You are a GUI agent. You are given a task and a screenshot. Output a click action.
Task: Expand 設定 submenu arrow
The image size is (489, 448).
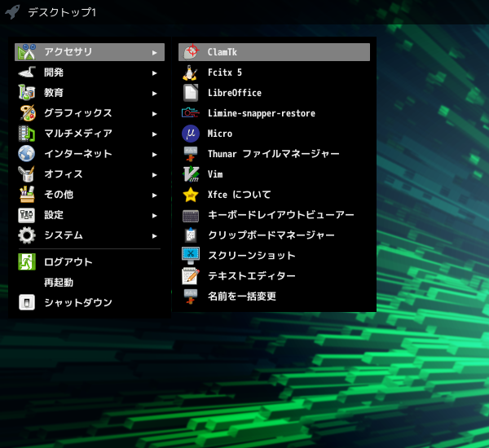[154, 215]
